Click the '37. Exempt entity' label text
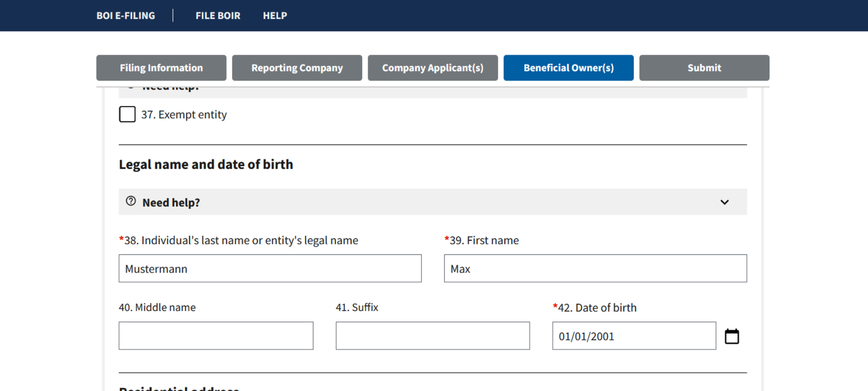The width and height of the screenshot is (868, 391). [184, 115]
